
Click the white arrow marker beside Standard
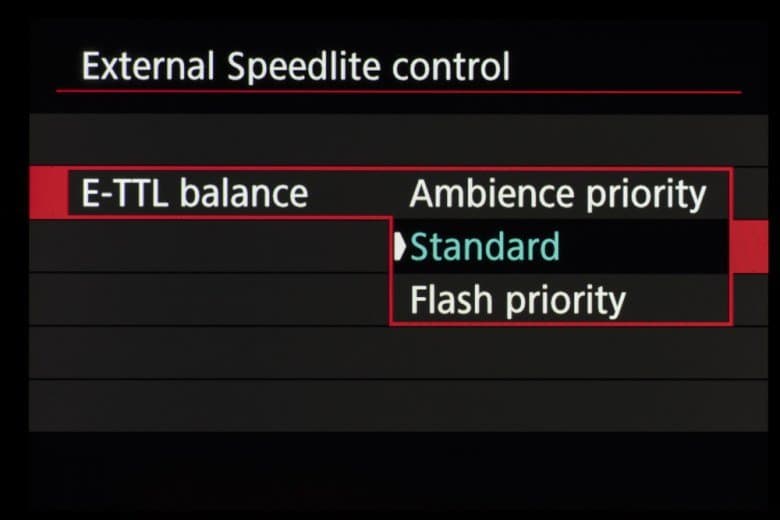point(401,247)
